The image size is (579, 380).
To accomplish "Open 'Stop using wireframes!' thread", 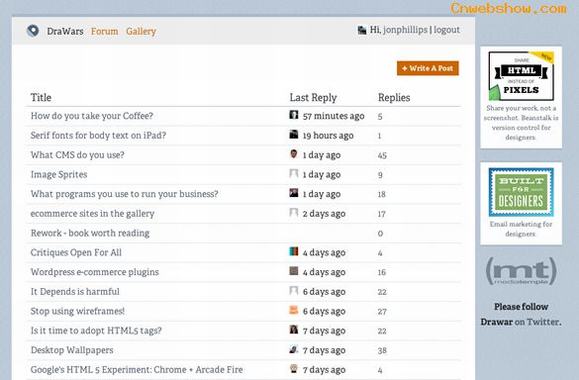I will pyautogui.click(x=78, y=311).
